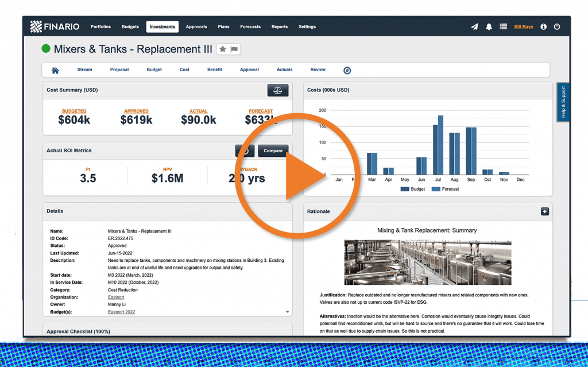Click the tanks photo in Rationale
Viewport: 588px width, 367px height.
tap(427, 262)
